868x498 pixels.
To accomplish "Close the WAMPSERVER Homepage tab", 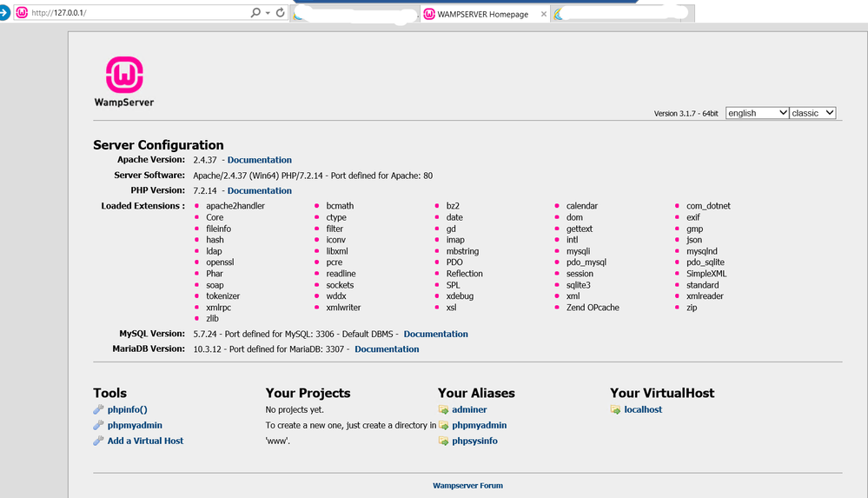I will click(x=544, y=15).
